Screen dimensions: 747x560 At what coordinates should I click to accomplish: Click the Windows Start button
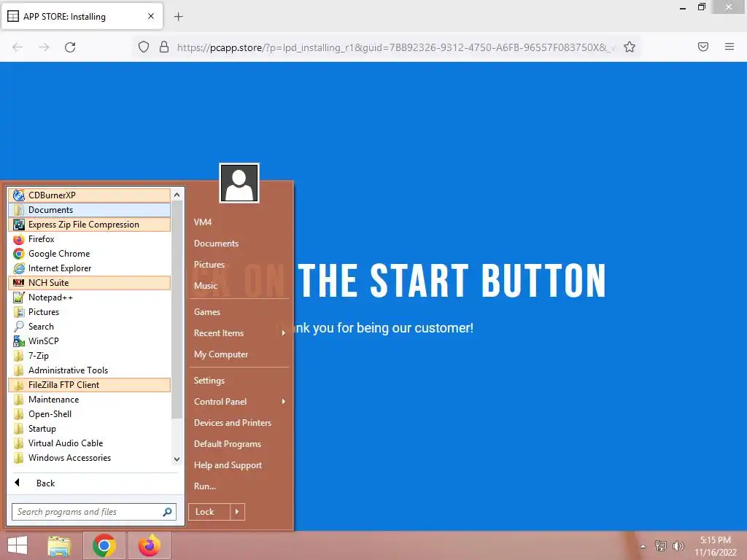pos(18,545)
